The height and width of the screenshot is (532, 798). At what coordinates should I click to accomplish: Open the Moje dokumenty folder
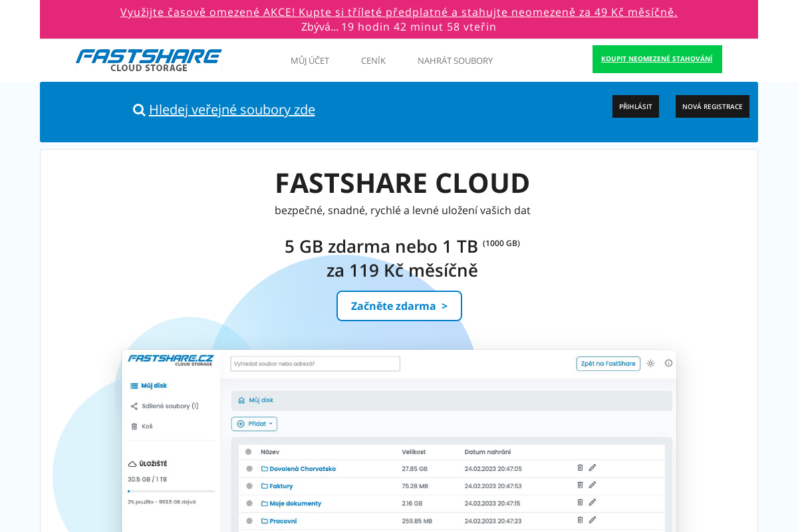click(x=291, y=503)
